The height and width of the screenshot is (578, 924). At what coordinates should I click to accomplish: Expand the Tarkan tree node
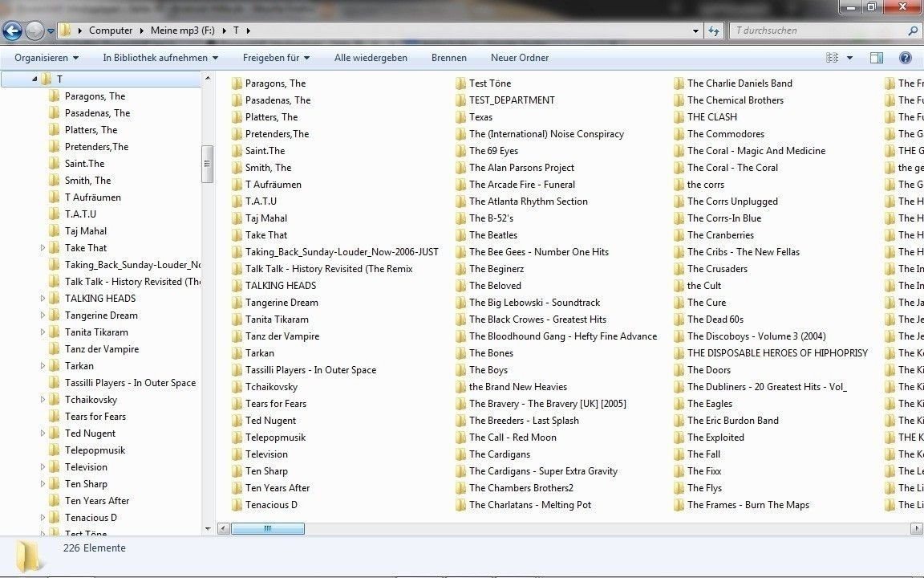point(43,366)
